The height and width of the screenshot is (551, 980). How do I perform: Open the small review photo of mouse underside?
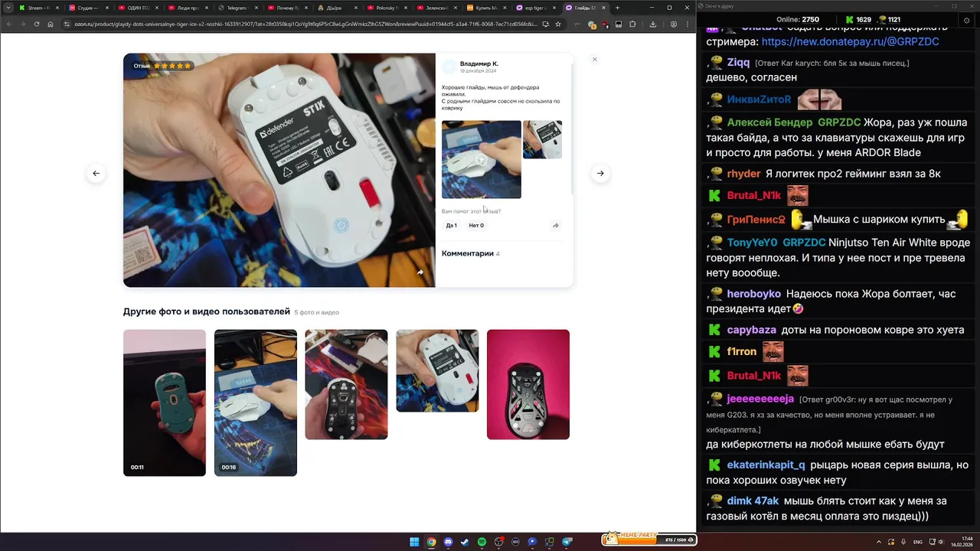(x=542, y=139)
